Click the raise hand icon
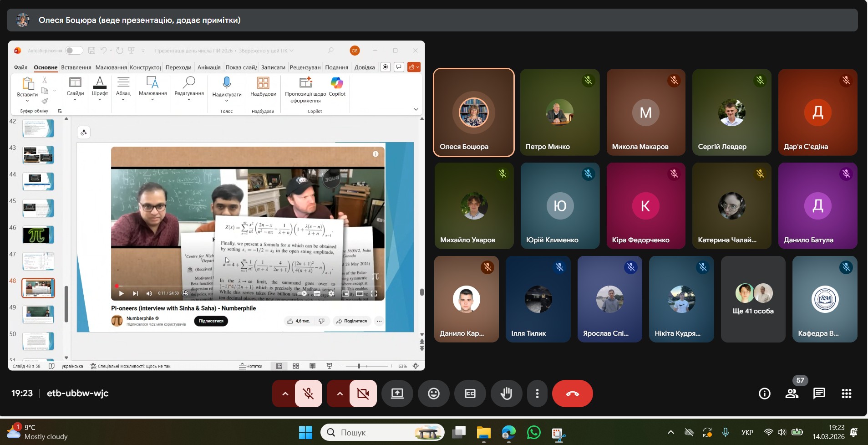Viewport: 868px width, 445px height. pyautogui.click(x=506, y=394)
